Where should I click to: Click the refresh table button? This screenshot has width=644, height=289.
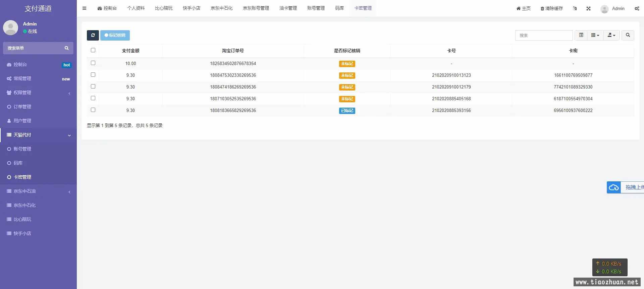point(93,35)
